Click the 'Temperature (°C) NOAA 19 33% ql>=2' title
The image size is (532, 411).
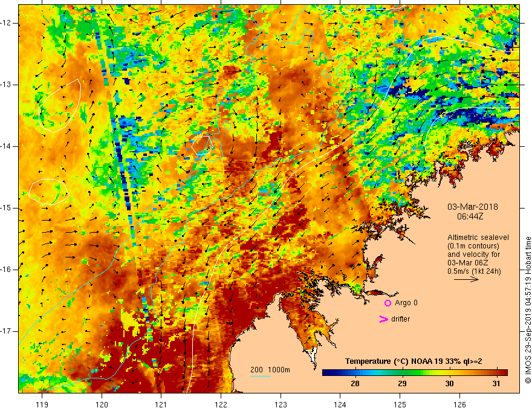point(414,361)
